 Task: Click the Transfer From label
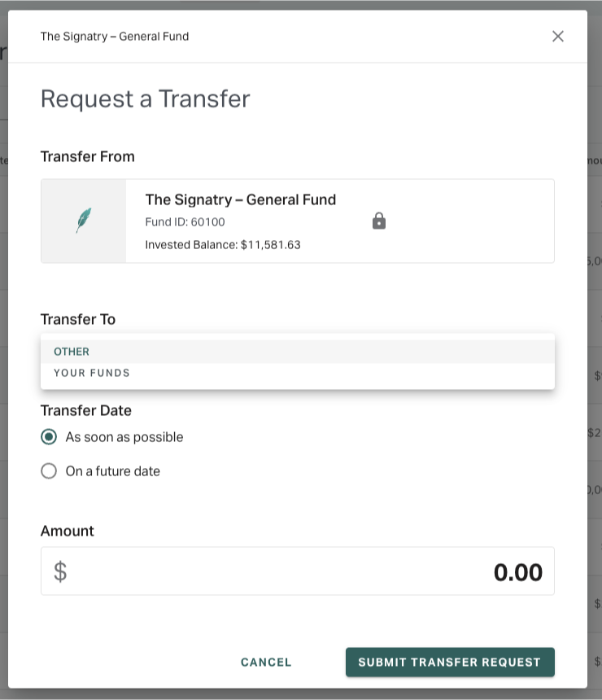pos(88,157)
